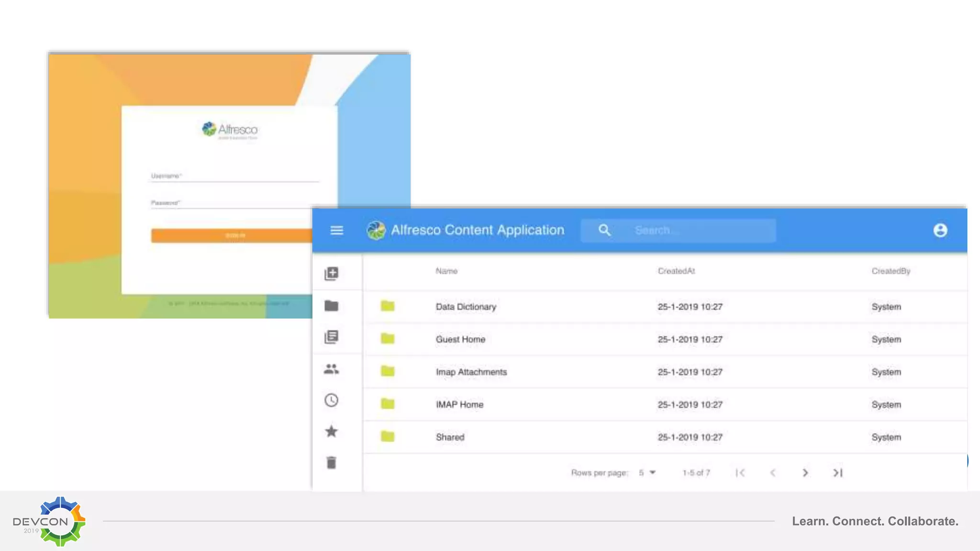The image size is (980, 551).
Task: Jump to the last page of results
Action: click(838, 473)
